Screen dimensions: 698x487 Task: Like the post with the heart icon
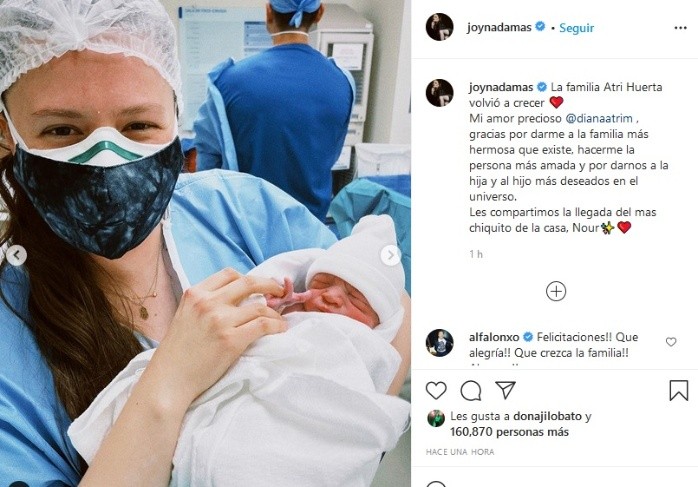[x=436, y=390]
